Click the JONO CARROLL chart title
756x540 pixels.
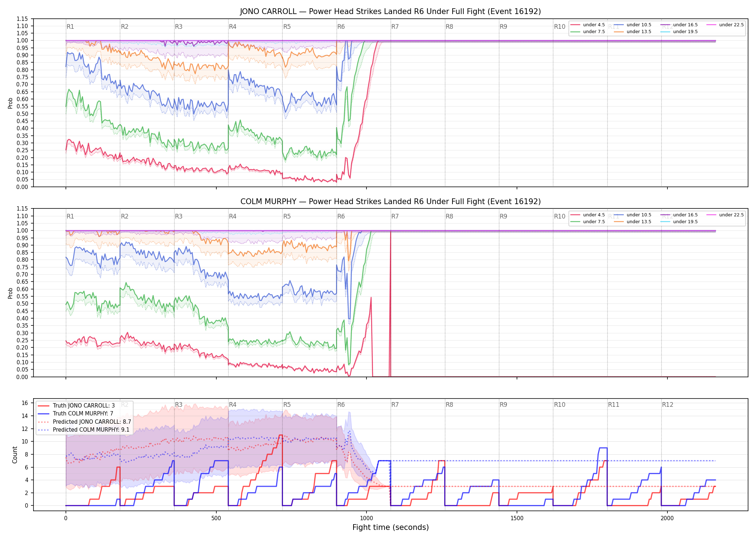[391, 12]
